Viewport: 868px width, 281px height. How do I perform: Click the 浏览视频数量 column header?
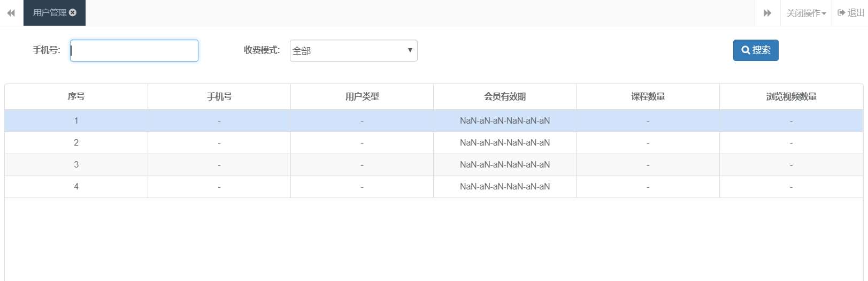pyautogui.click(x=792, y=97)
